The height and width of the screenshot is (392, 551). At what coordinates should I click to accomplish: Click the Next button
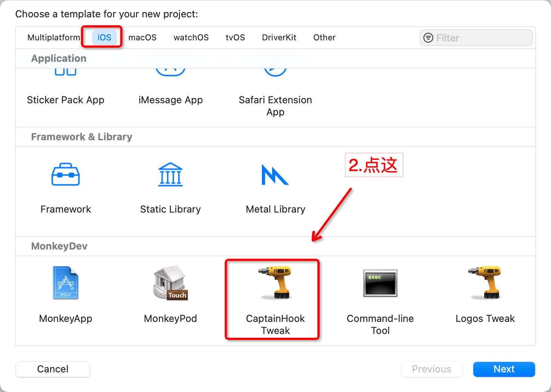[x=504, y=369]
